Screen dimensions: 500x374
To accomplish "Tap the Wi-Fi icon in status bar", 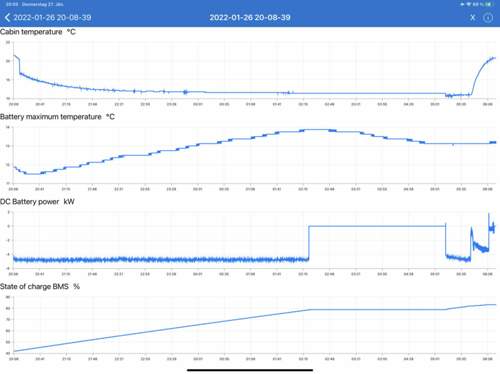I will [x=468, y=4].
